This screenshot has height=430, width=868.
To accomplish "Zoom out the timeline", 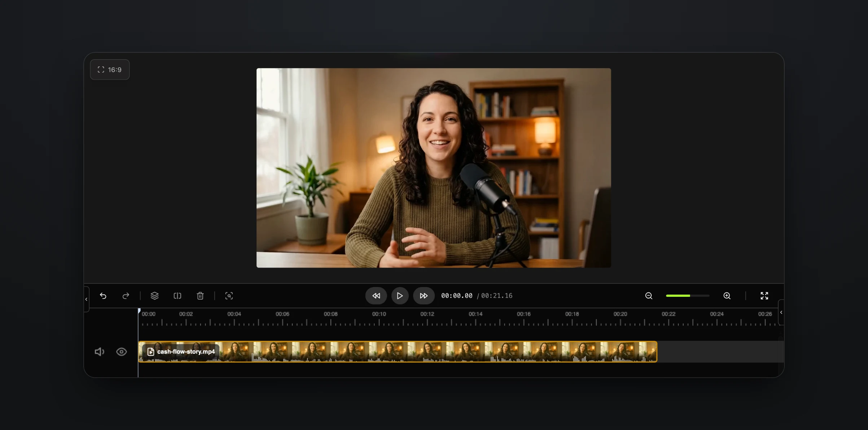I will tap(649, 296).
